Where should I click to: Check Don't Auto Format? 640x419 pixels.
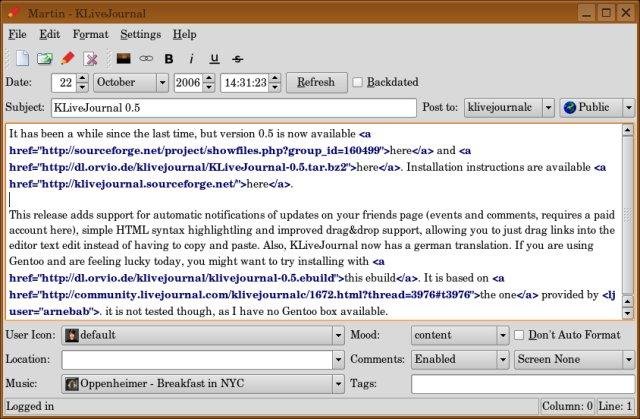pyautogui.click(x=519, y=335)
